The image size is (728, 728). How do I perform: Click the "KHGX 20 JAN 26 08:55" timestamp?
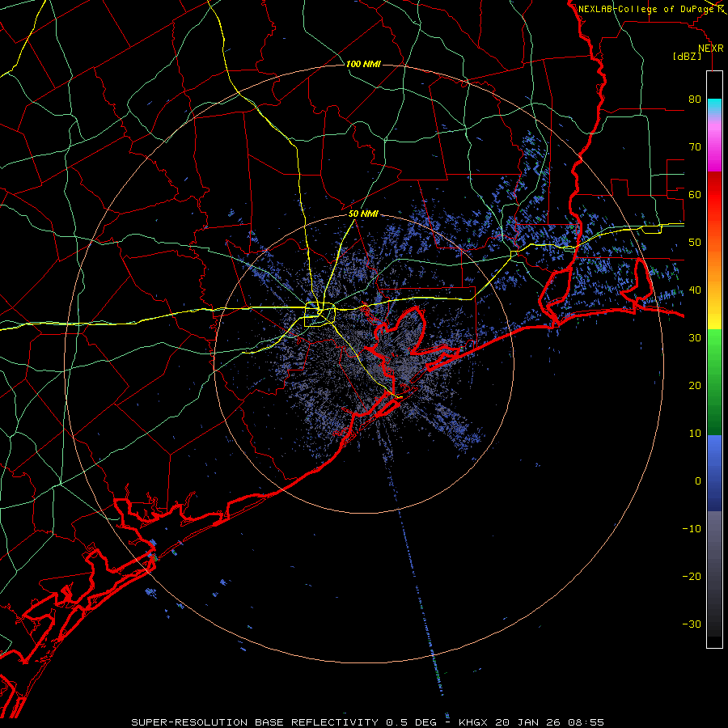point(531,722)
